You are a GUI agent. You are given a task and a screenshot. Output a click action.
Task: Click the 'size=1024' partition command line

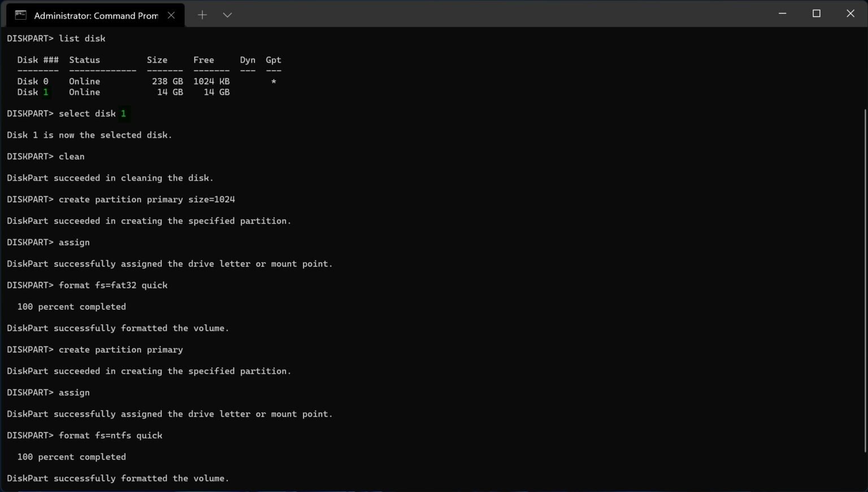146,199
